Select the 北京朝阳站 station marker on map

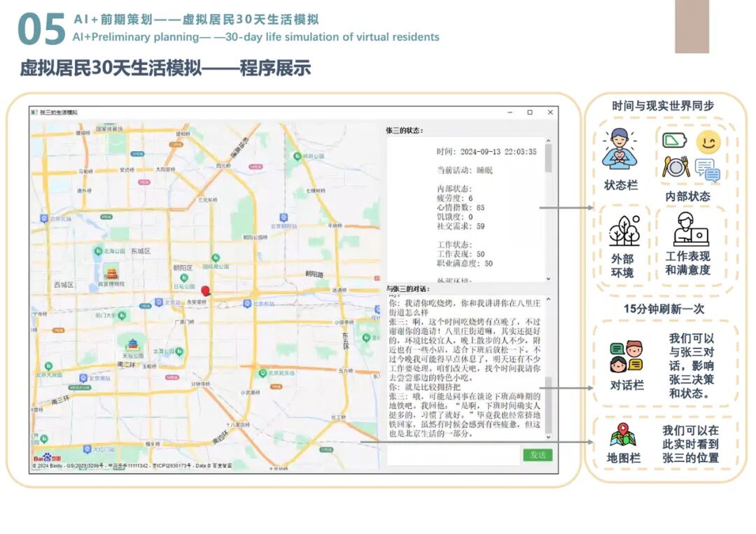coord(283,218)
